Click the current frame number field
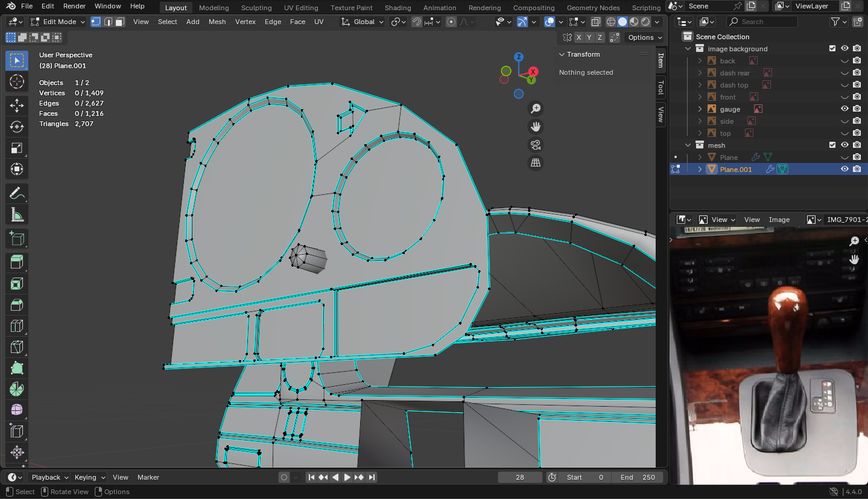The height and width of the screenshot is (499, 868). coord(520,477)
